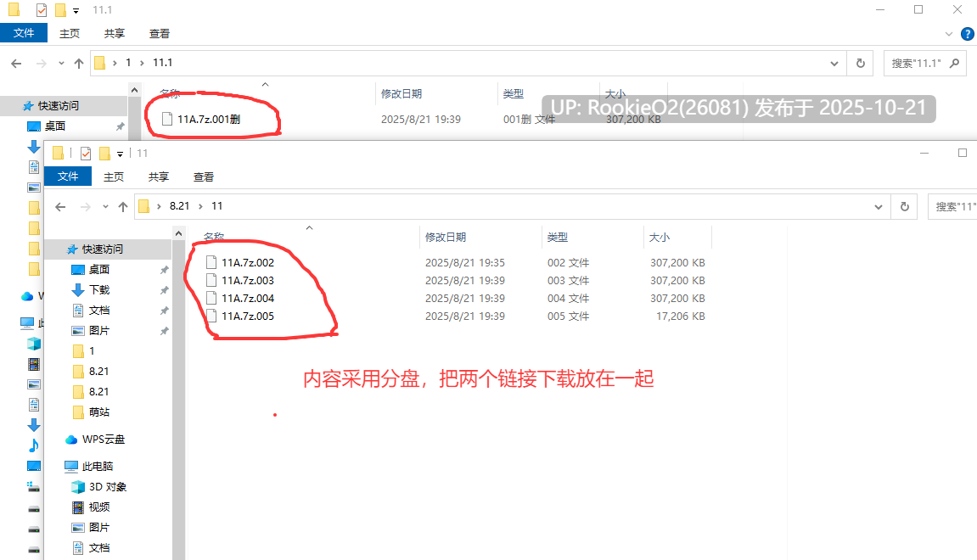Refresh the 11 folder view
The height and width of the screenshot is (560, 977).
[x=905, y=207]
